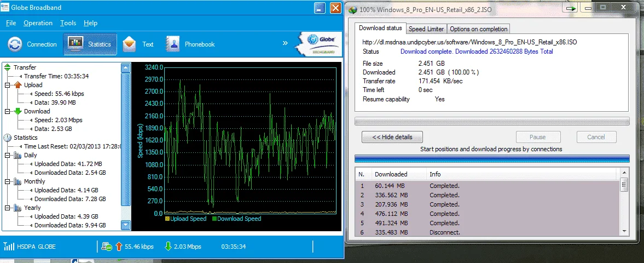
Task: Open the Operation menu
Action: click(38, 23)
